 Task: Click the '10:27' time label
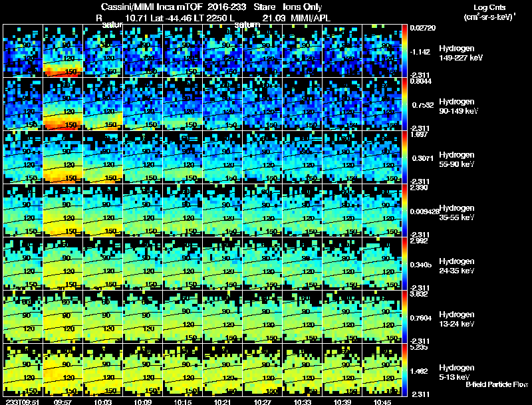[262, 402]
